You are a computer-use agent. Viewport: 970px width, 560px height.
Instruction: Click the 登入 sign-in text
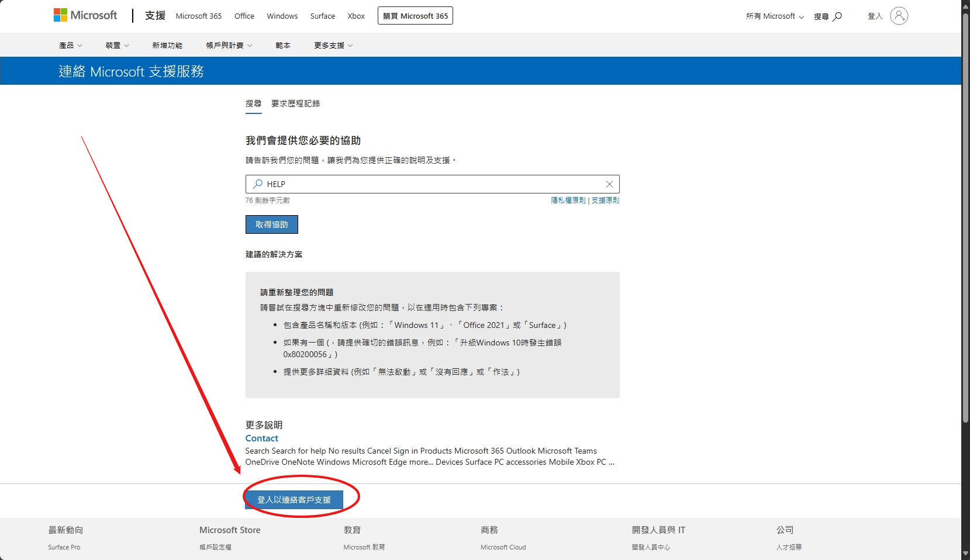[x=875, y=16]
